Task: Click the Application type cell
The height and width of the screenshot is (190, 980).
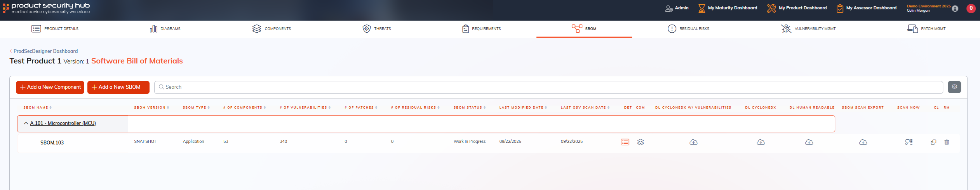Action: 193,142
